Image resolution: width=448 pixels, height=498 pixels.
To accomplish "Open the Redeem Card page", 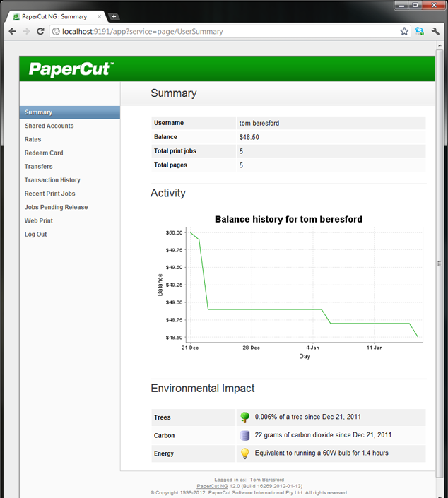I will coord(44,153).
